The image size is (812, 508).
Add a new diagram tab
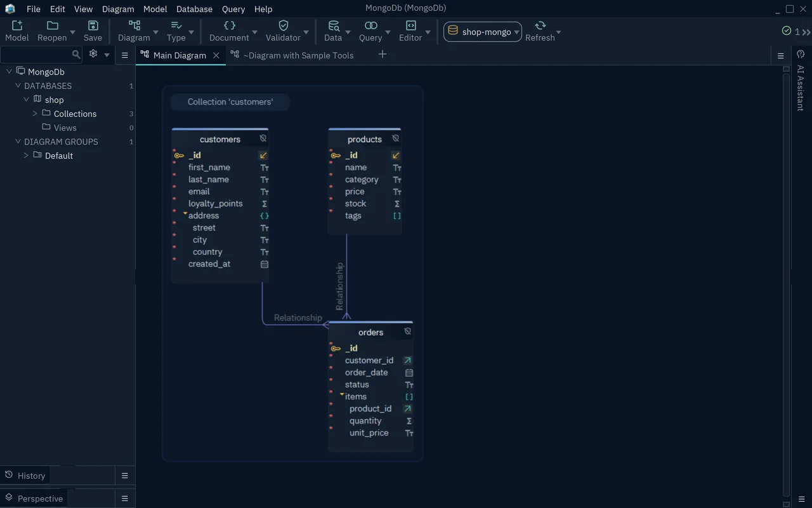383,55
